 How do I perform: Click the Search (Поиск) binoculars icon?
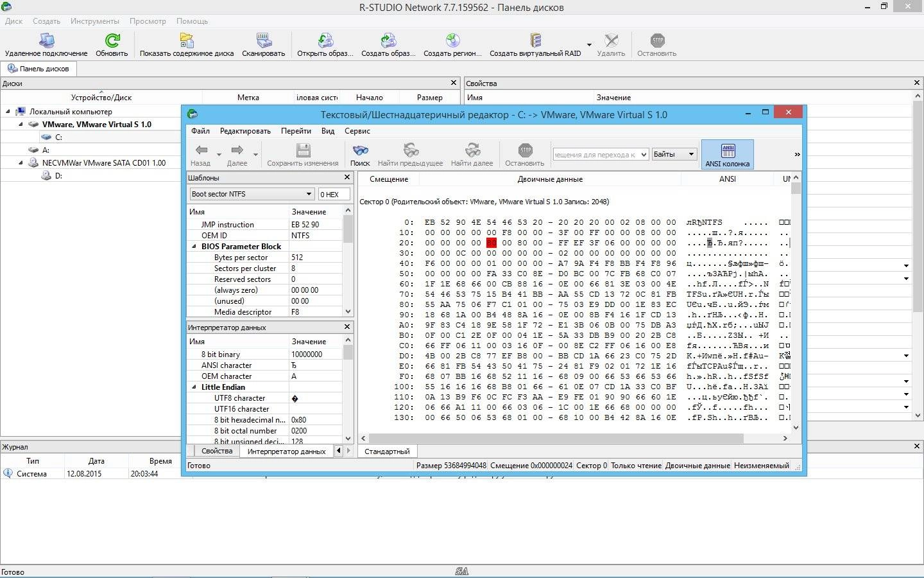(360, 150)
